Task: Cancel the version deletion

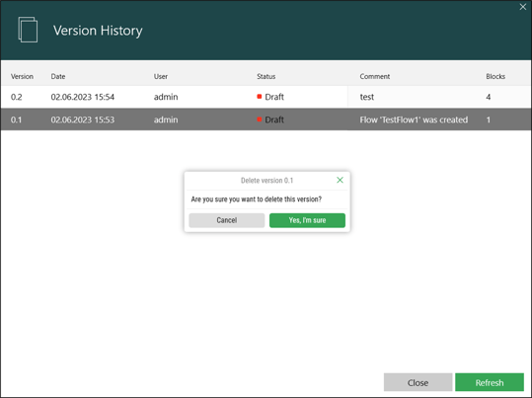Action: click(x=227, y=220)
